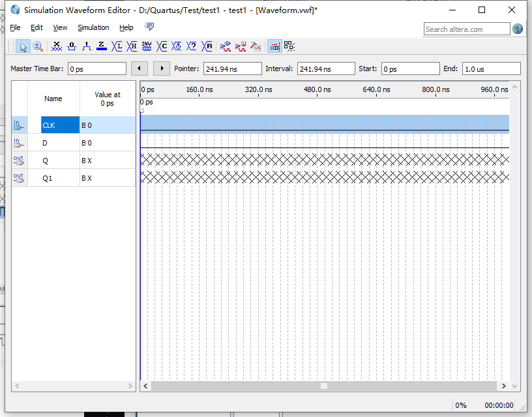
Task: Generate testbench script icon
Action: (x=256, y=46)
